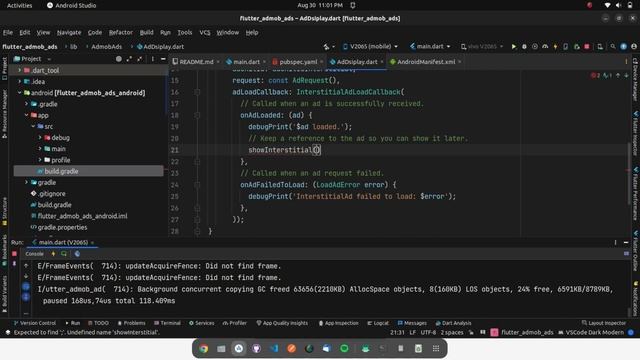Screen dimensions: 640x360
Task: Stop the running app using red toolbar square
Action: (x=587, y=47)
